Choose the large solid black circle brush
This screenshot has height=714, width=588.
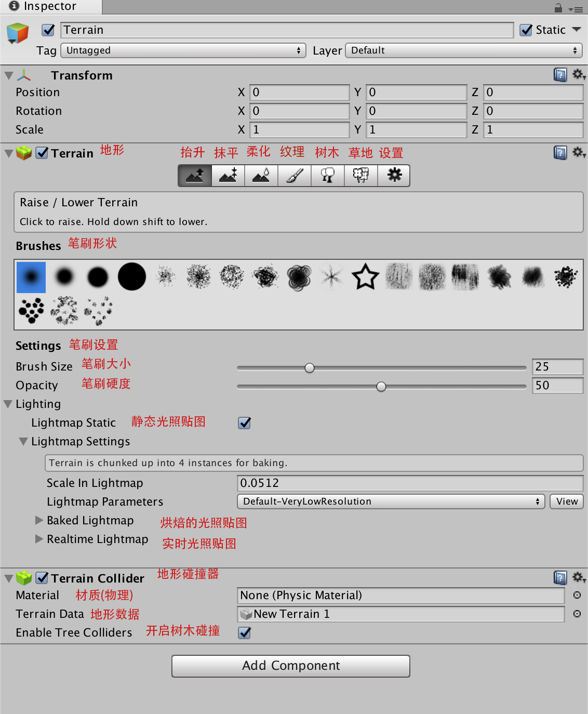(132, 276)
